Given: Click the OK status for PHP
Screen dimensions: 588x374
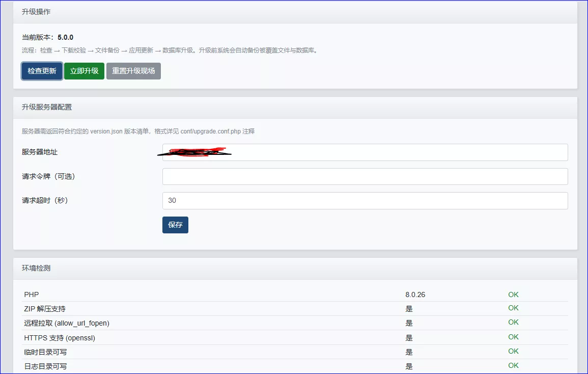Looking at the screenshot, I should [513, 295].
